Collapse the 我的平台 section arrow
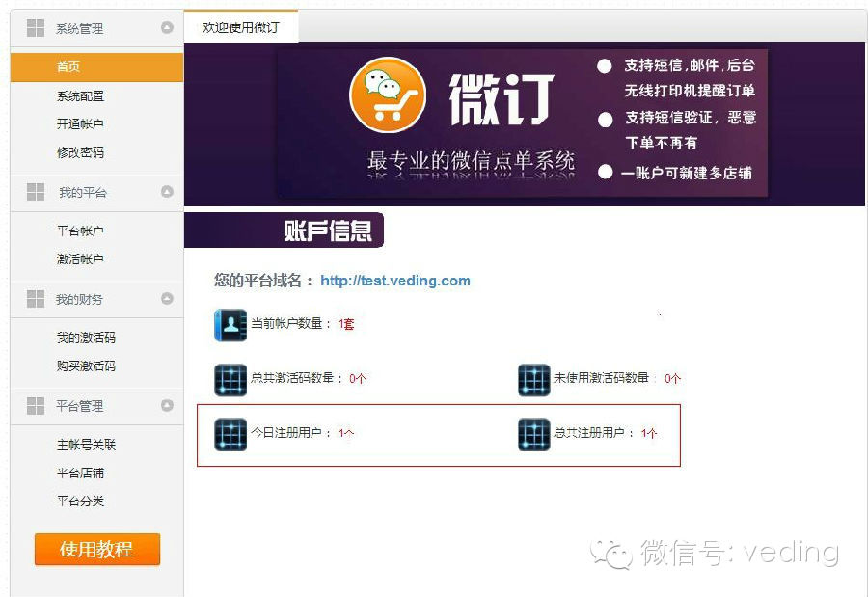This screenshot has width=868, height=597. [167, 192]
